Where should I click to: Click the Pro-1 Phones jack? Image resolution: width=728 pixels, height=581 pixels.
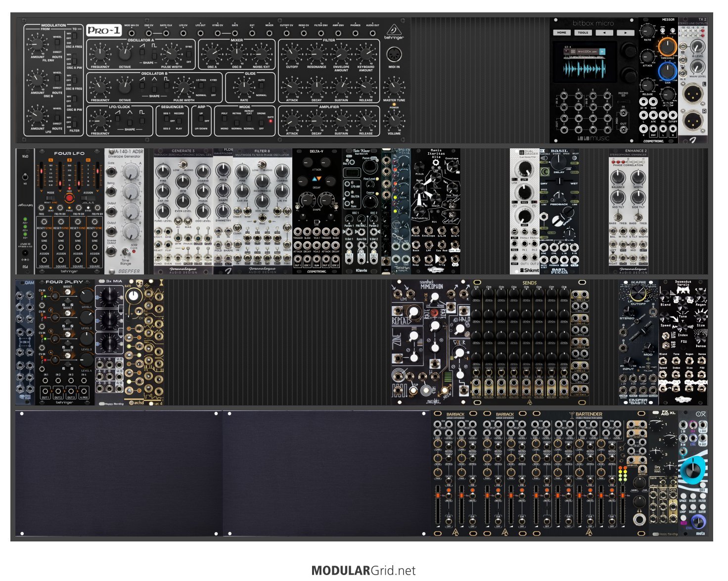coord(355,33)
